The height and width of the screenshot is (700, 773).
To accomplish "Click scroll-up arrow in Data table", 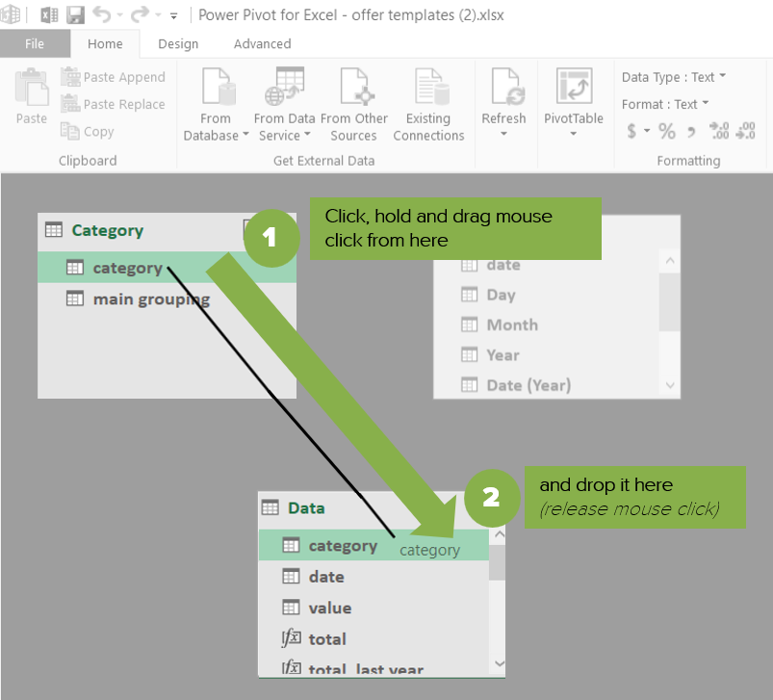I will pos(499,534).
